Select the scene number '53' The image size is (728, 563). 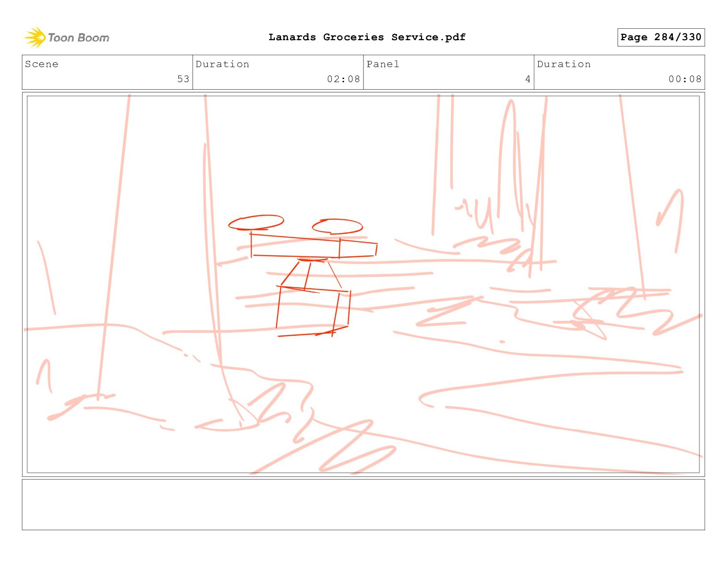183,79
